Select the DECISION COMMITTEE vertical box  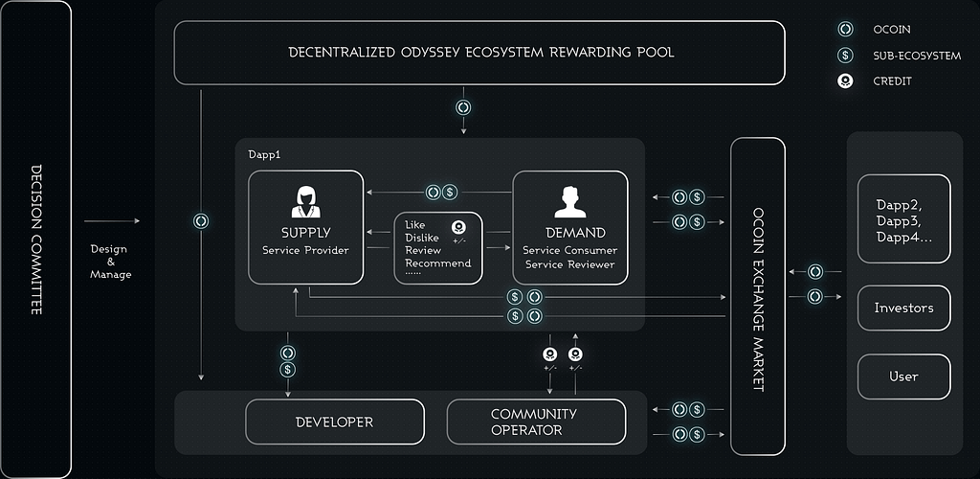point(35,239)
